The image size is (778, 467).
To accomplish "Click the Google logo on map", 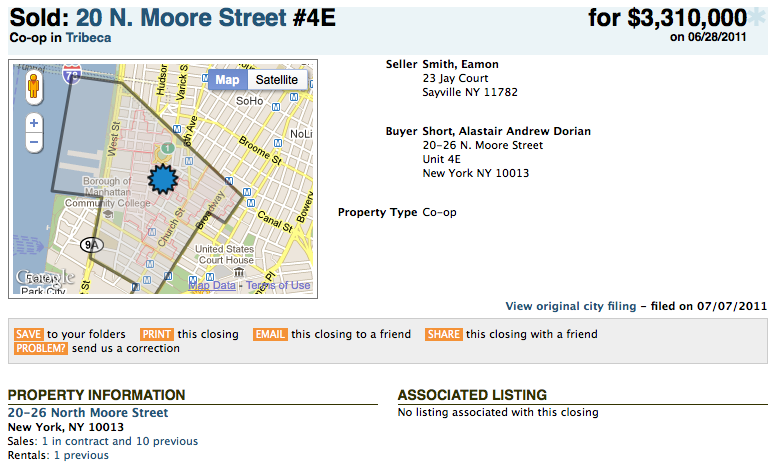I will click(43, 278).
